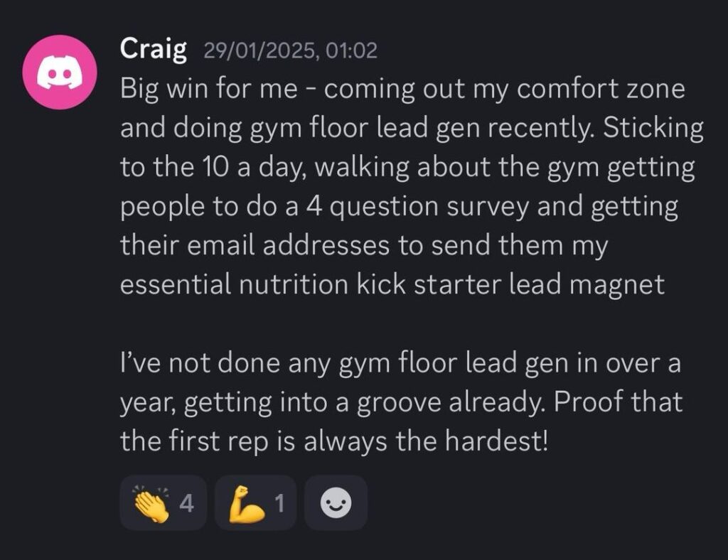Click the clapping hands emoji icon
728x560 pixels.
pyautogui.click(x=151, y=503)
